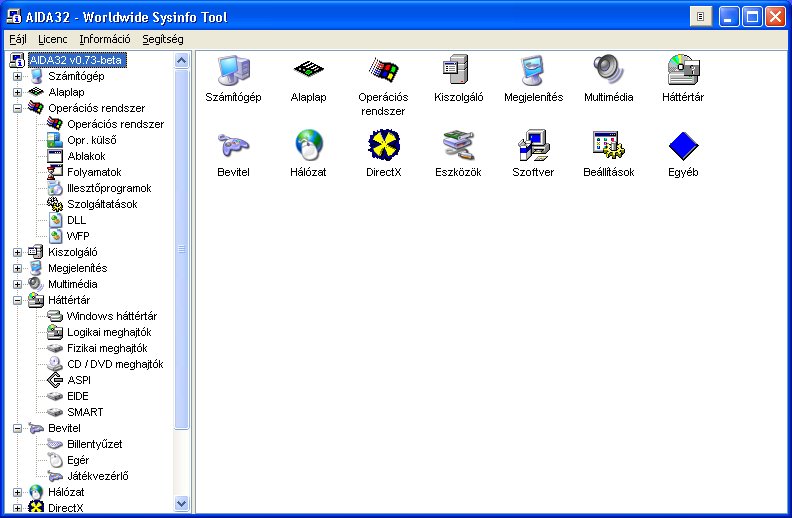This screenshot has height=518, width=792.
Task: Select the CD / DVD meghajtók tree item
Action: [115, 364]
